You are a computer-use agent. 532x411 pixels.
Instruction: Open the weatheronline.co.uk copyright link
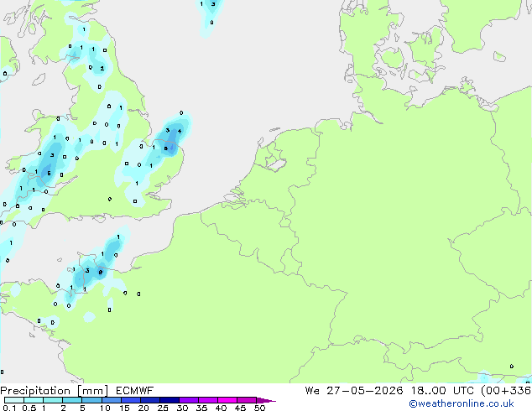click(x=462, y=403)
